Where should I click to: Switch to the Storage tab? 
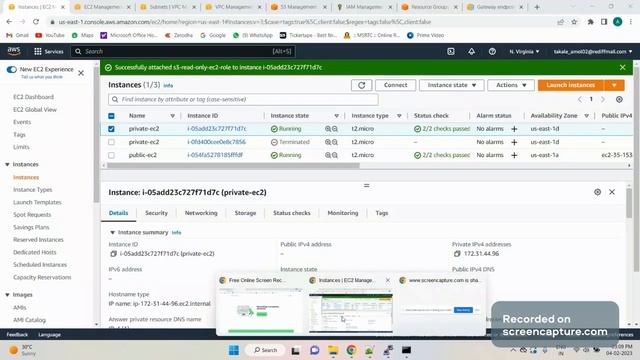tap(245, 213)
